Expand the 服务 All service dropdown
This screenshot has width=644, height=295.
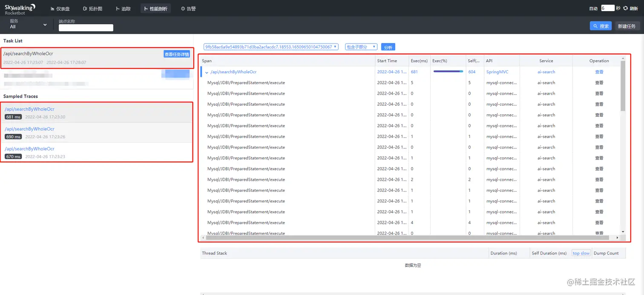[x=28, y=24]
